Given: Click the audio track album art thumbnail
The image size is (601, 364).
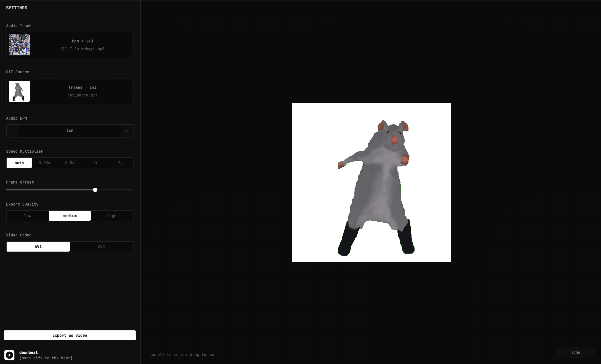Looking at the screenshot, I should tap(19, 45).
